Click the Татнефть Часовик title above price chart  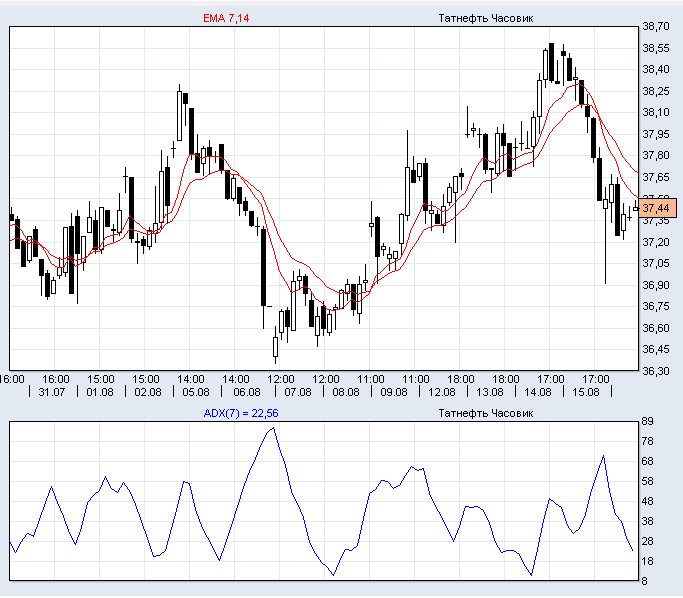point(486,18)
